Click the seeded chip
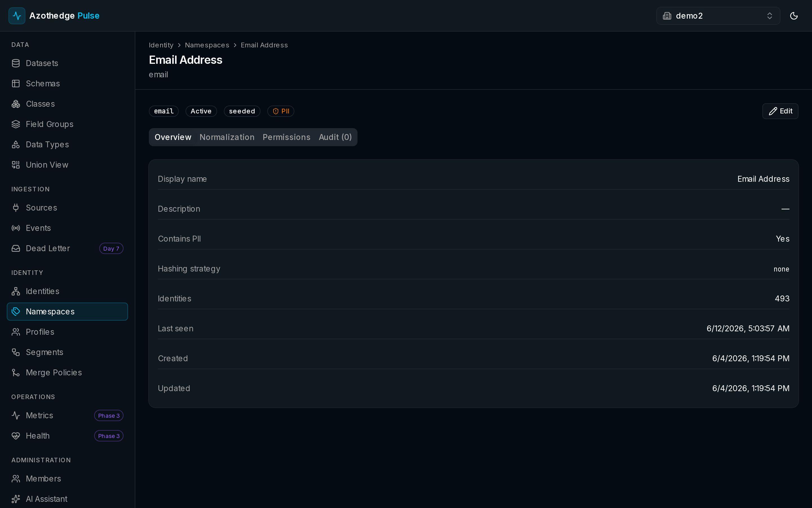Screen dimensions: 812x508 [x=242, y=111]
